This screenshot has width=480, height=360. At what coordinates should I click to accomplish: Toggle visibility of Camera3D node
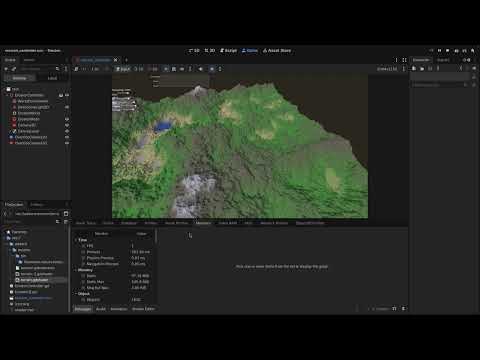tap(67, 125)
